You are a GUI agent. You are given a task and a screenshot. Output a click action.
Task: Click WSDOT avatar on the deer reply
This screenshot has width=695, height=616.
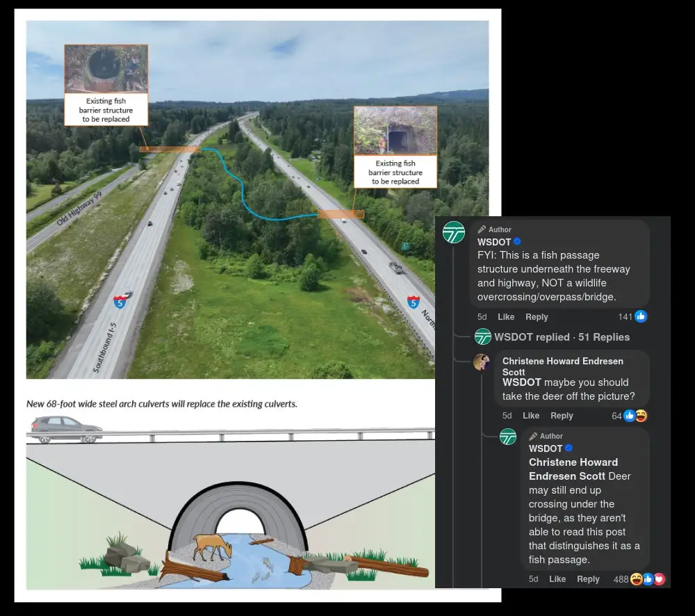tap(508, 437)
